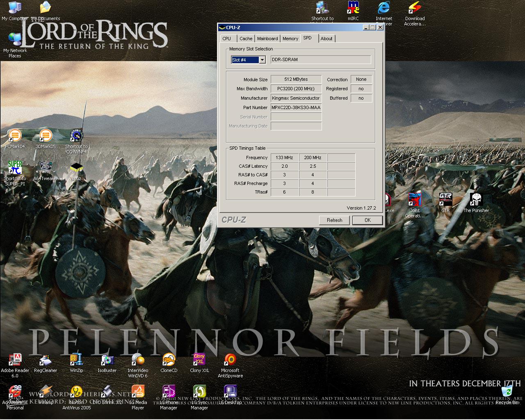Open LG Phone Manager icon
525x420 pixels.
click(x=169, y=397)
